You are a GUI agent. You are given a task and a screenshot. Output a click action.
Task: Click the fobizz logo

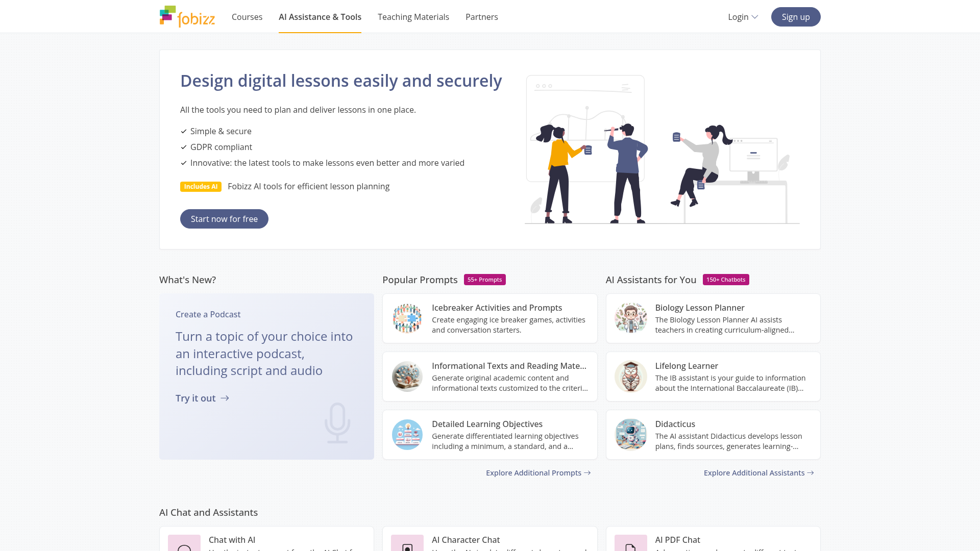(187, 16)
